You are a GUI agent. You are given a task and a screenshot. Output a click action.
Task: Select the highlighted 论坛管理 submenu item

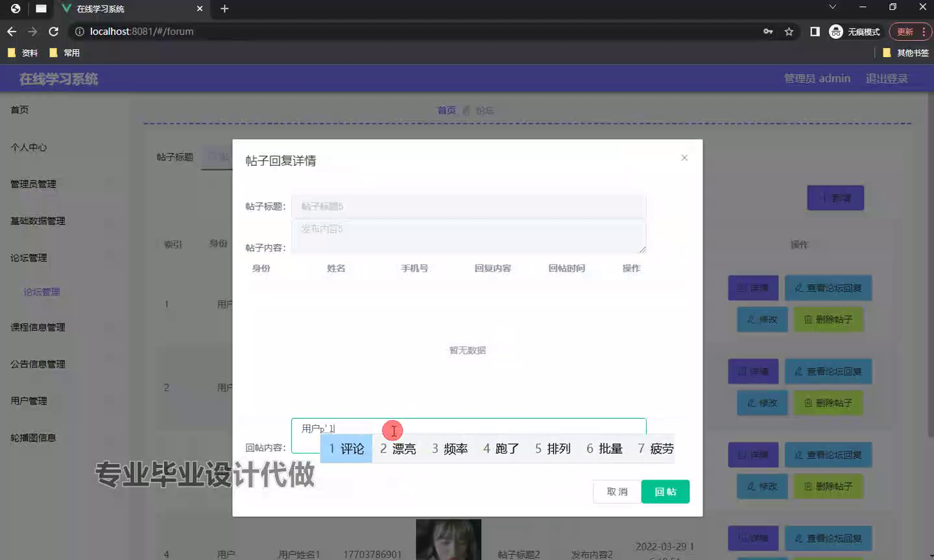[x=42, y=292]
